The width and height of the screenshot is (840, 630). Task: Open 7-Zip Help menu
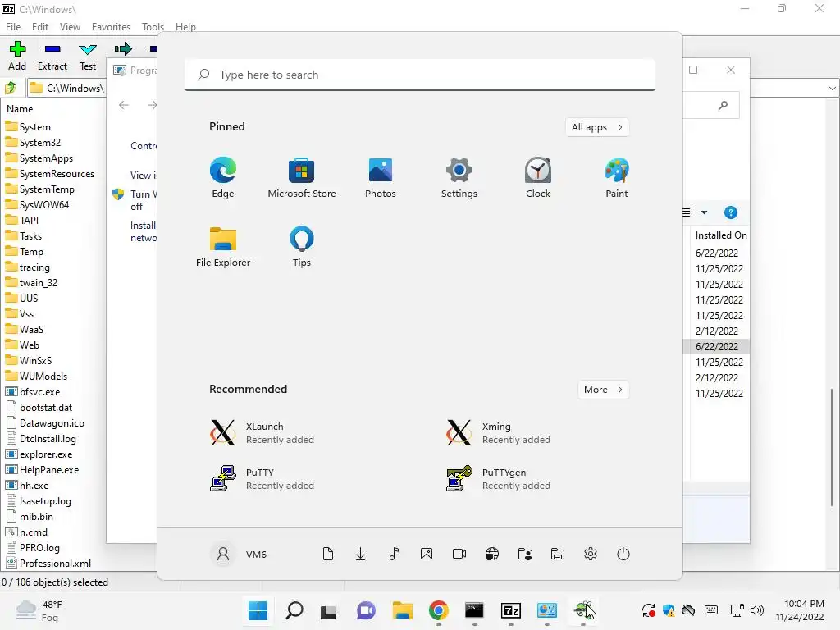tap(185, 27)
